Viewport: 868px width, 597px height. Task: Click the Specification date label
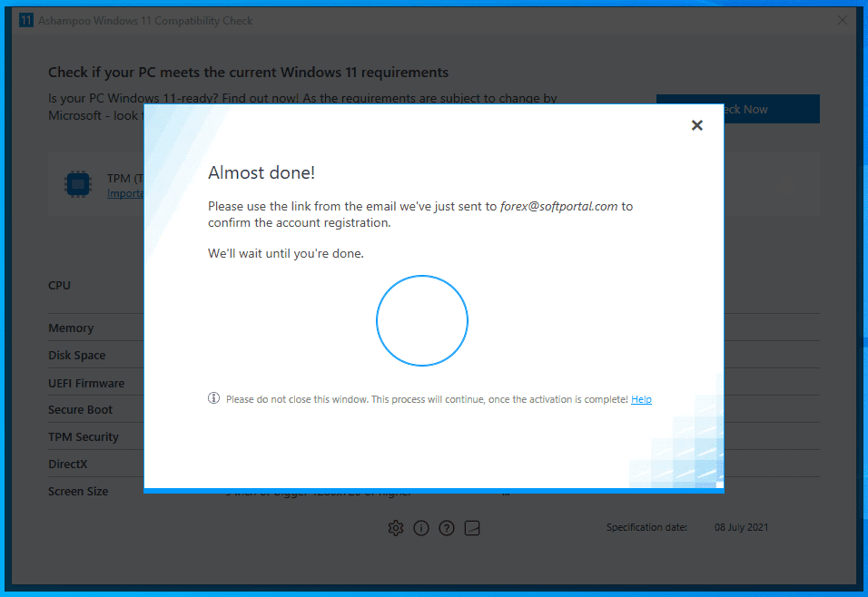click(x=646, y=527)
